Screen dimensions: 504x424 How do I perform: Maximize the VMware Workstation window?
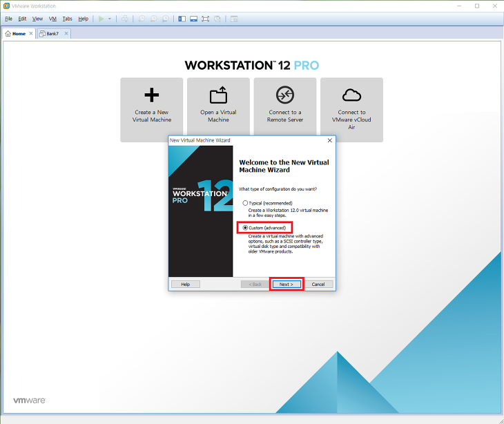coord(477,6)
